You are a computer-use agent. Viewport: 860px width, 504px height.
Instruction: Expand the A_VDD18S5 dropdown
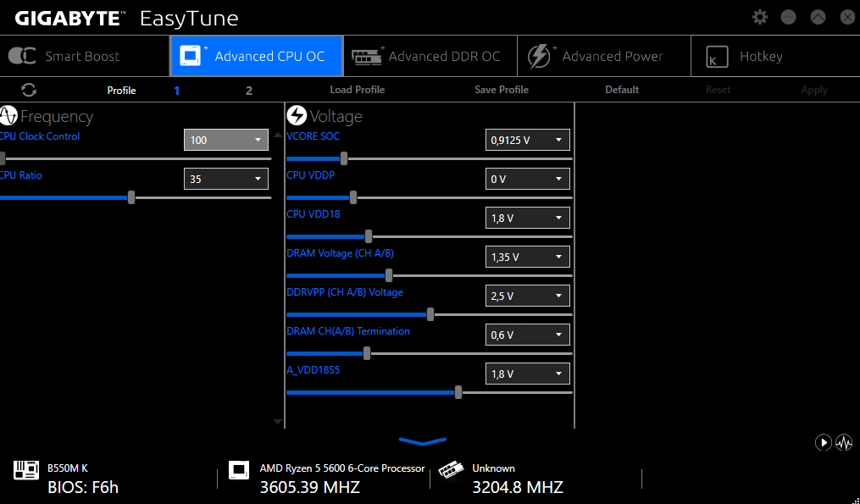pos(528,374)
